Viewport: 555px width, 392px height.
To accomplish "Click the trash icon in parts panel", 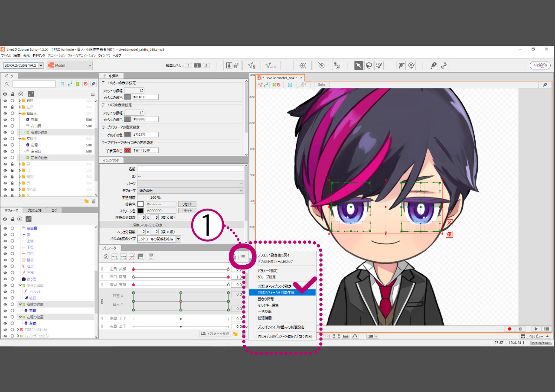I will click(93, 201).
